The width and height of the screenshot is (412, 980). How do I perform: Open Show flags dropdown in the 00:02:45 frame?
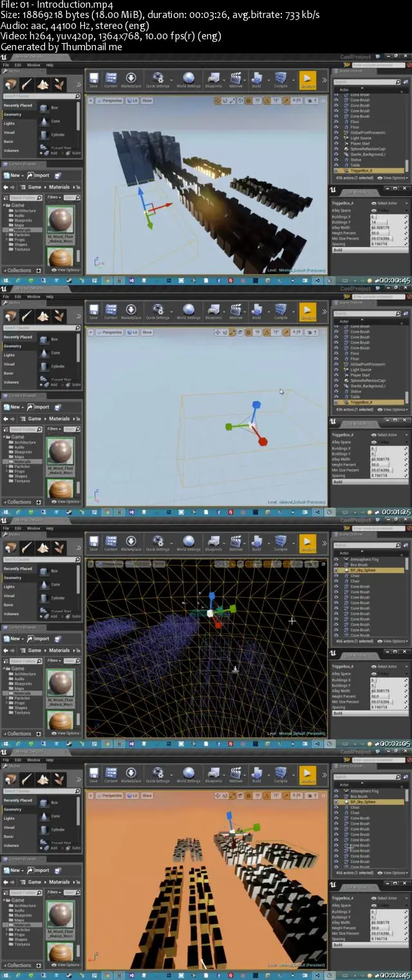click(x=147, y=795)
